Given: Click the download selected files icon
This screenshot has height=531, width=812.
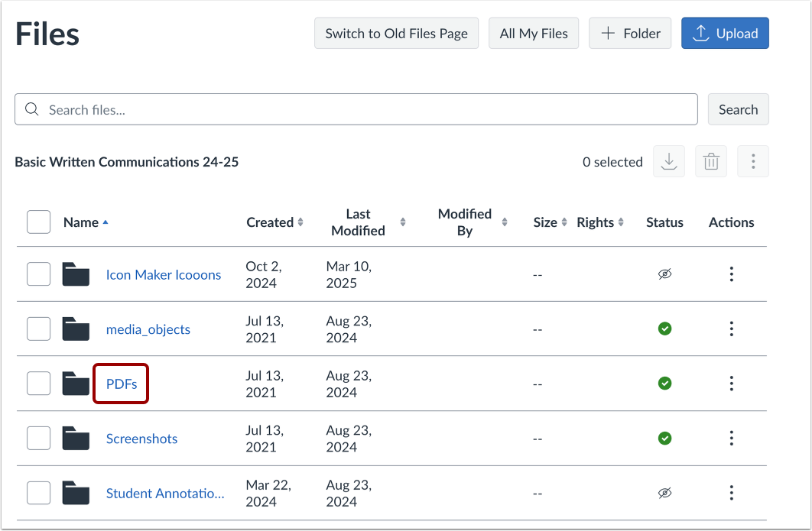Looking at the screenshot, I should coord(669,162).
